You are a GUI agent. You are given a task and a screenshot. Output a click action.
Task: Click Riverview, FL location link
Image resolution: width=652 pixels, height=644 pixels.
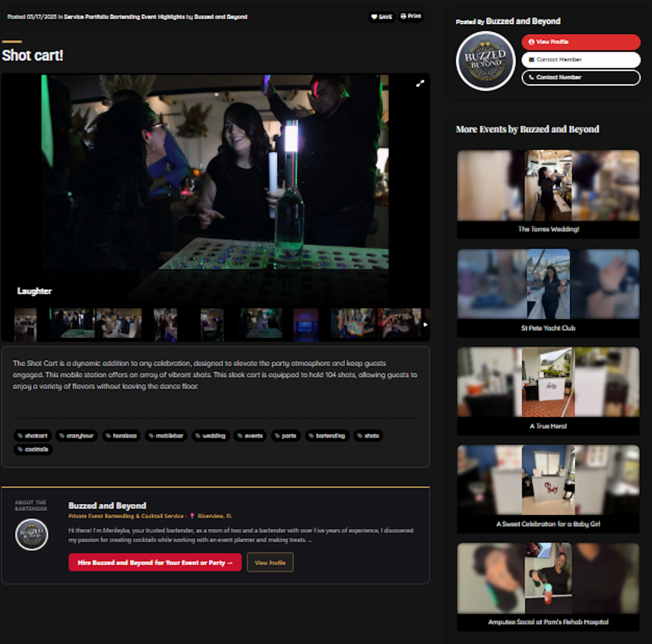tap(215, 516)
